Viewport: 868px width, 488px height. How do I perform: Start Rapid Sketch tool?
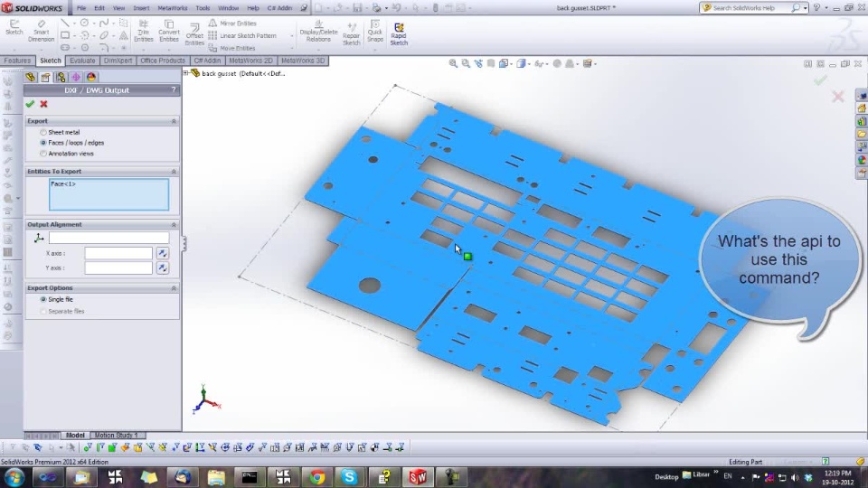pos(399,33)
